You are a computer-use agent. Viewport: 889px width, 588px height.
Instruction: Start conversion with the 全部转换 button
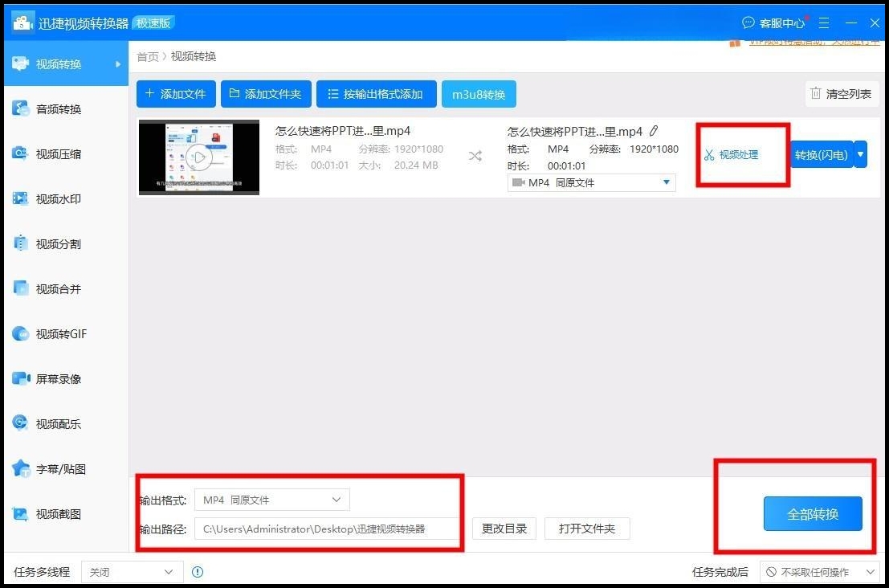click(x=813, y=514)
